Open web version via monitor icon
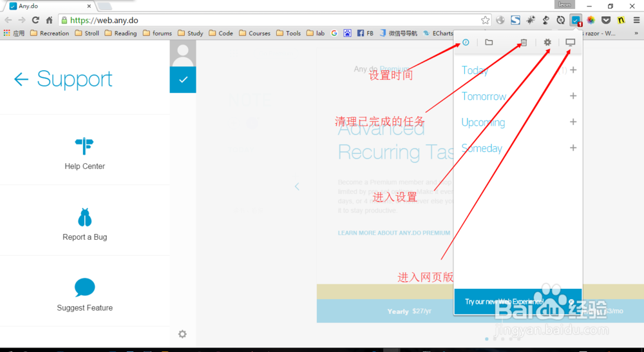Viewport: 644px width, 352px height. click(x=571, y=43)
